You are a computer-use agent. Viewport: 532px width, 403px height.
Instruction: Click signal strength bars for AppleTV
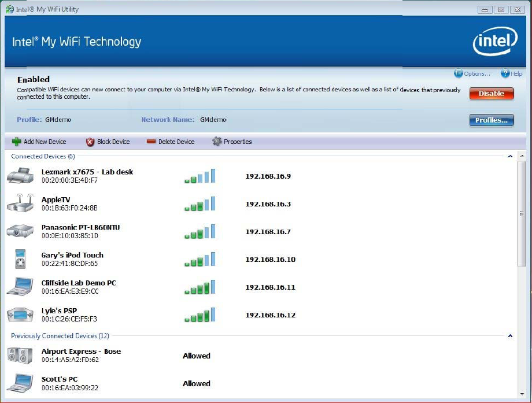click(200, 204)
